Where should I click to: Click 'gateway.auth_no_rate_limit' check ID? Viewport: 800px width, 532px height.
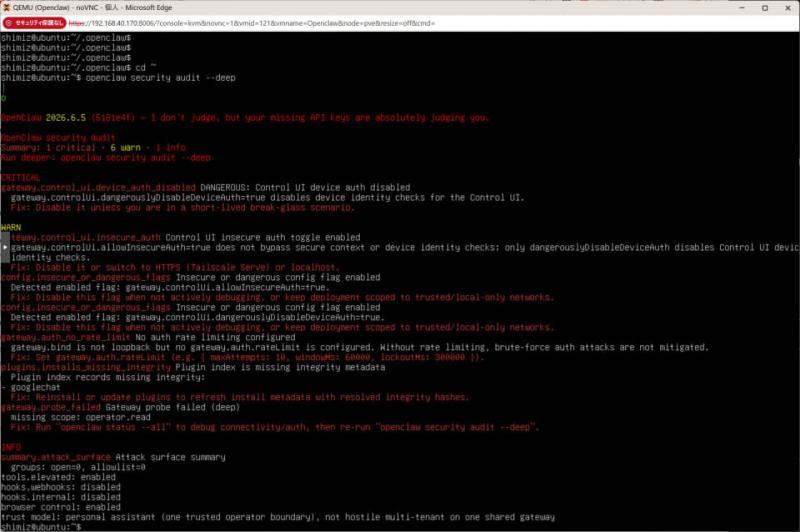tap(66, 338)
